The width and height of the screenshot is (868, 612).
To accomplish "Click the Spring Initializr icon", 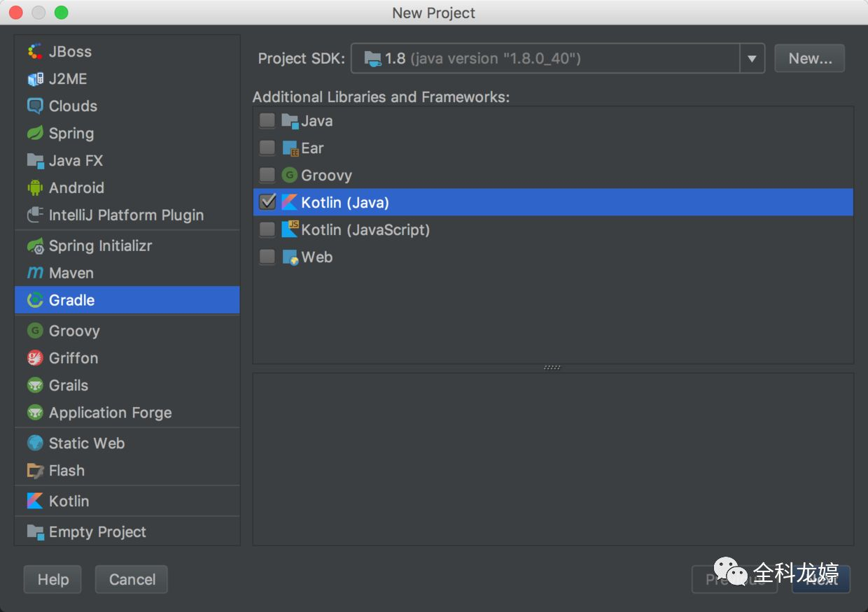I will 35,245.
